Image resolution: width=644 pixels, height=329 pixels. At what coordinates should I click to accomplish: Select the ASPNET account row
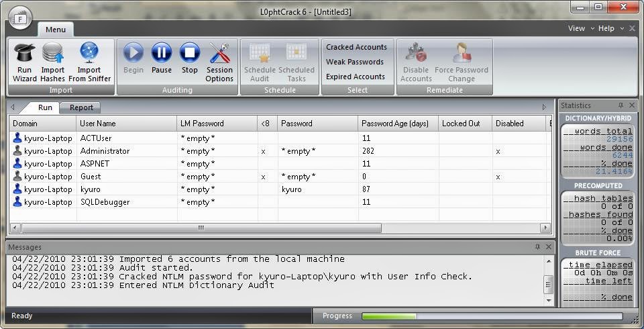click(280, 164)
